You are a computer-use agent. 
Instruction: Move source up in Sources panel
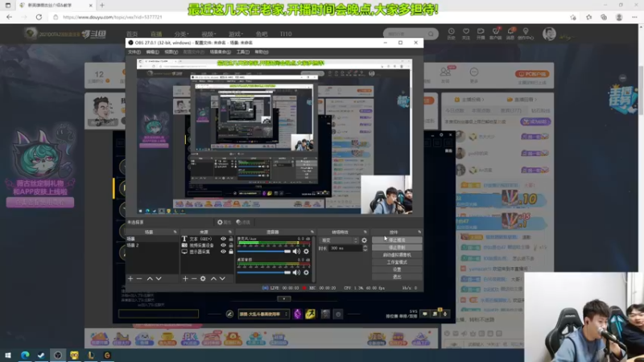213,278
